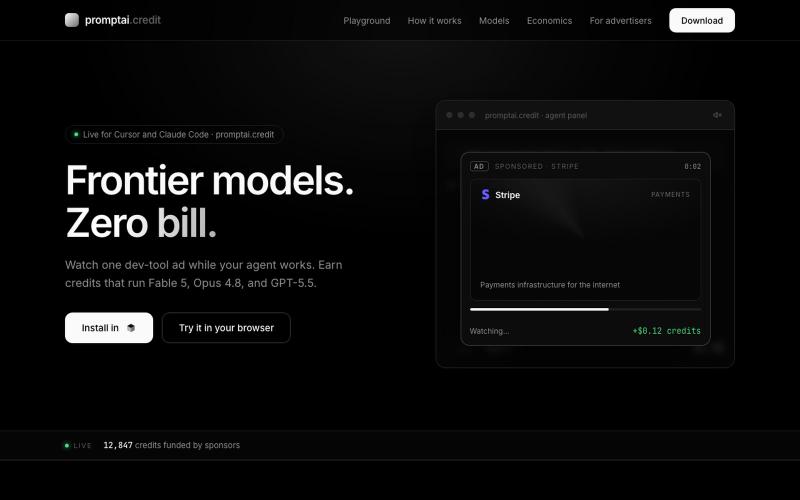
Task: Open the Economics nav link
Action: click(x=549, y=20)
